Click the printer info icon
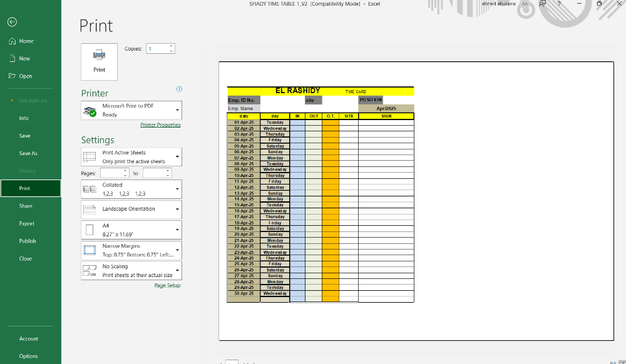The image size is (626, 364). coord(180,89)
